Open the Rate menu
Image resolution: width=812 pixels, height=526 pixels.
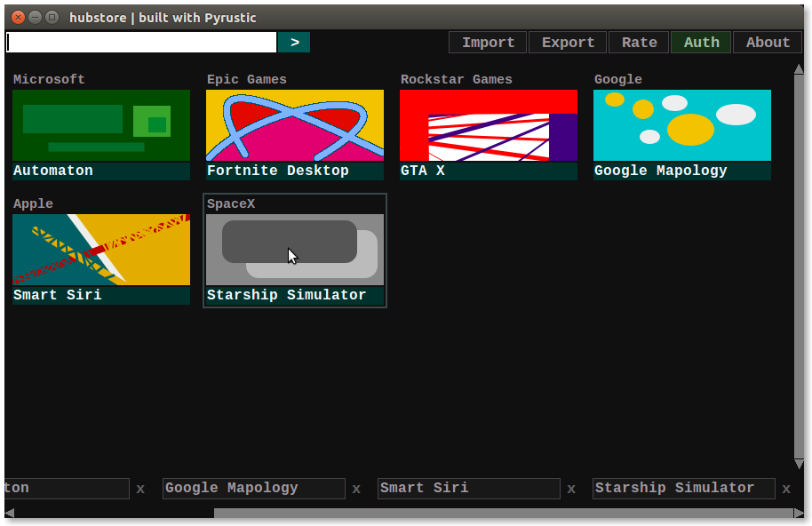pyautogui.click(x=639, y=43)
